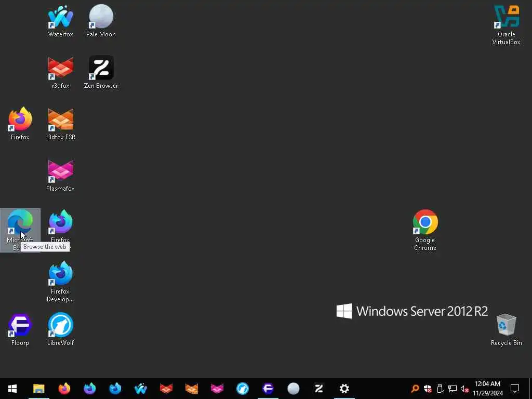Select the Google Chrome desktop shortcut
Screen dimensions: 532x399
tap(425, 230)
